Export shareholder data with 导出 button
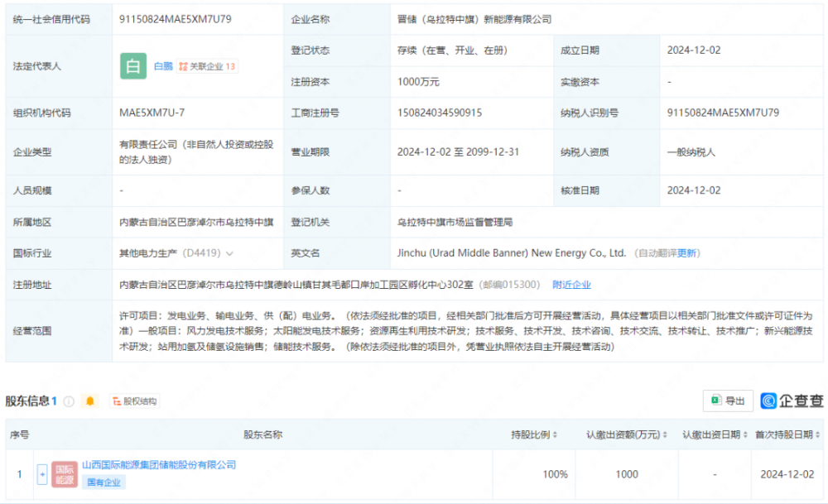This screenshot has height=504, width=828. 728,401
